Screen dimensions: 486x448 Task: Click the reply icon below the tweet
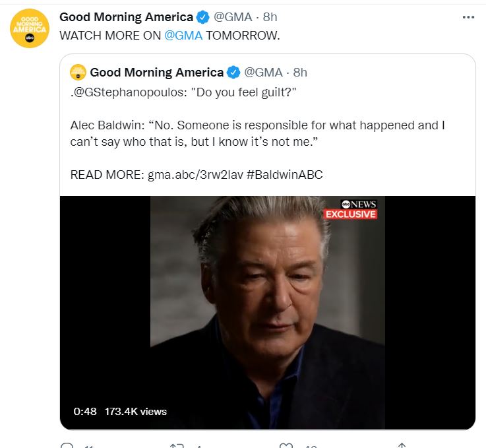point(65,445)
